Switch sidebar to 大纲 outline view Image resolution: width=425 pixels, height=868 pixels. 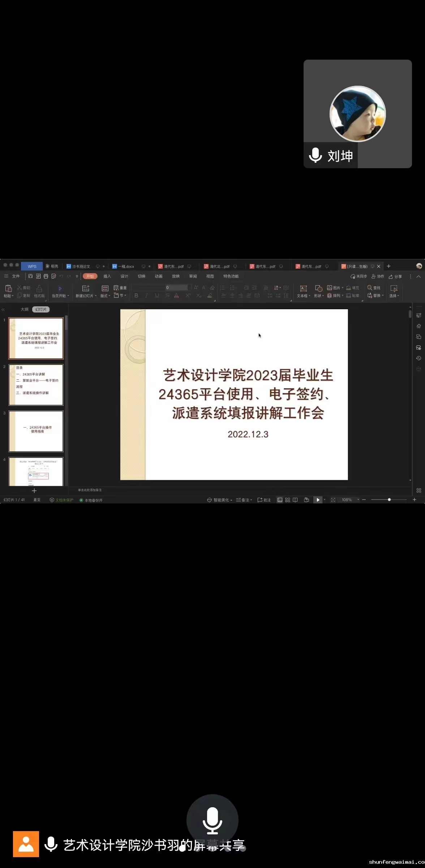pos(24,310)
